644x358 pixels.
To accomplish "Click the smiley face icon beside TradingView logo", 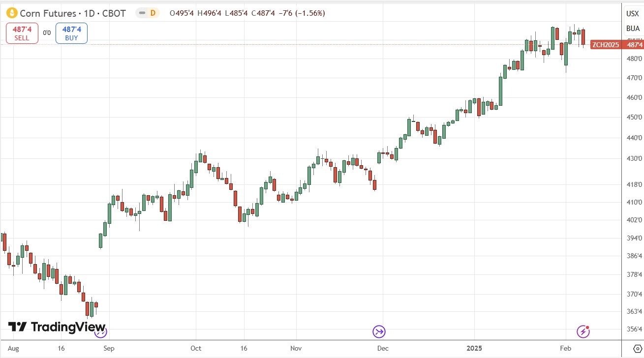I will [x=100, y=332].
